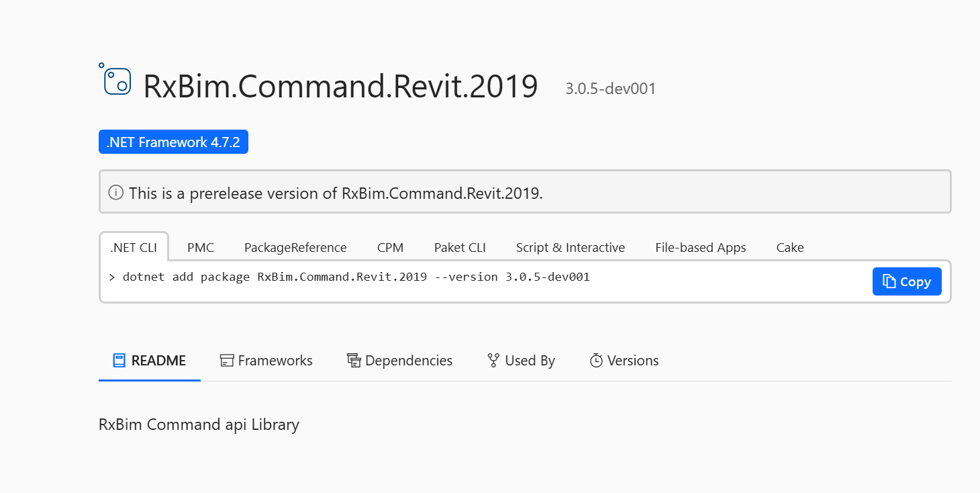Select the .NET CLI tab
Image resolution: width=980 pixels, height=493 pixels.
tap(134, 247)
